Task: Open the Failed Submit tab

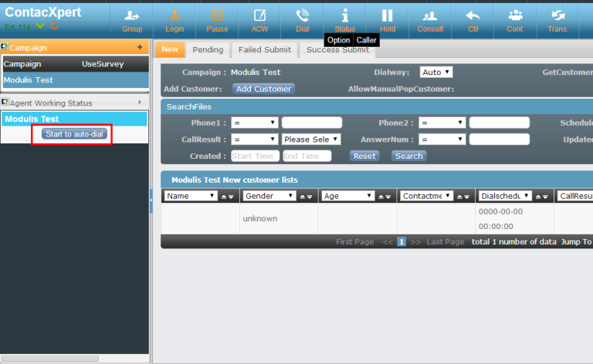Action: click(264, 49)
